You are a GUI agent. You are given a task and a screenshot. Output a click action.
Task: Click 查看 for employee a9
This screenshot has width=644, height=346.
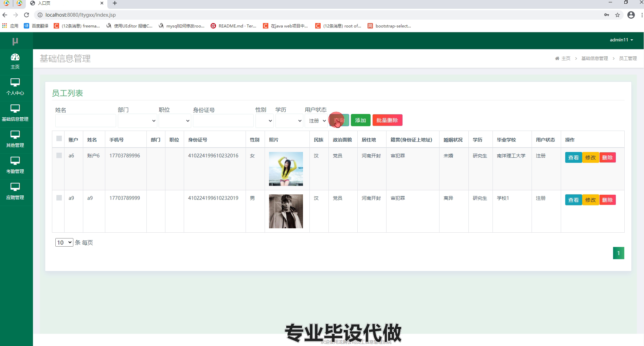click(x=573, y=200)
